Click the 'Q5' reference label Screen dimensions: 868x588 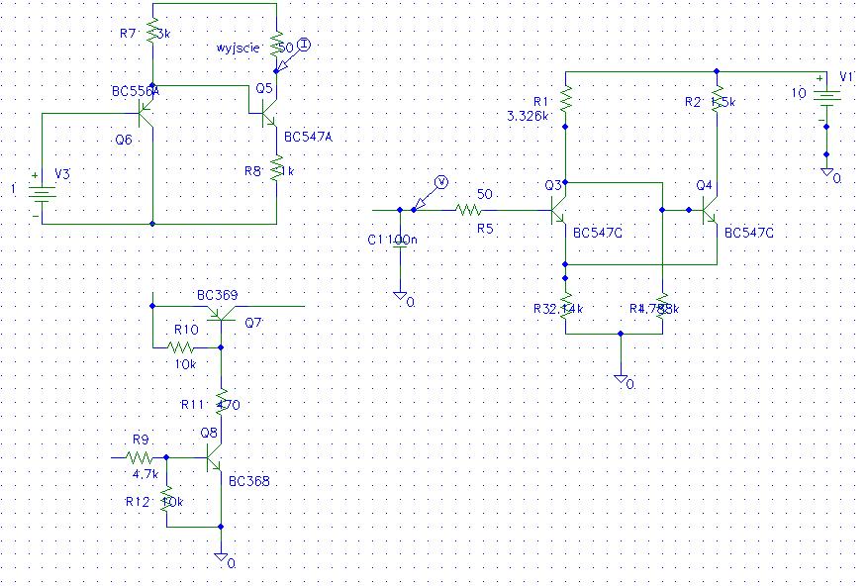(x=264, y=88)
